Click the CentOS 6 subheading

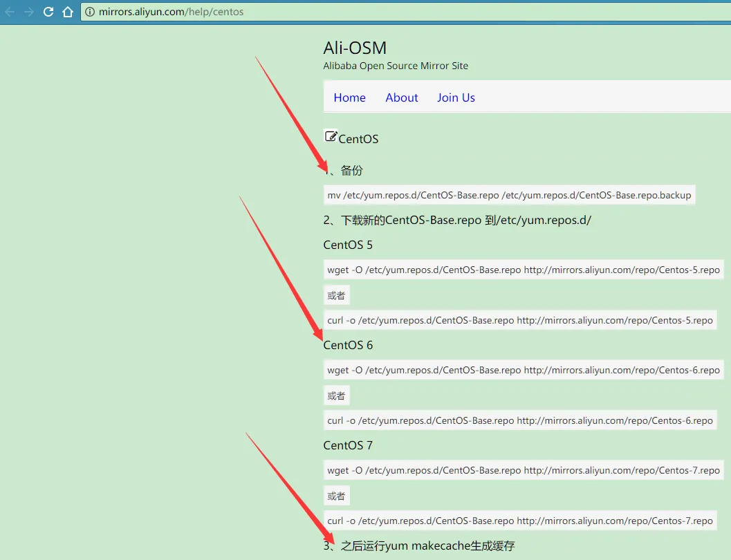[348, 345]
